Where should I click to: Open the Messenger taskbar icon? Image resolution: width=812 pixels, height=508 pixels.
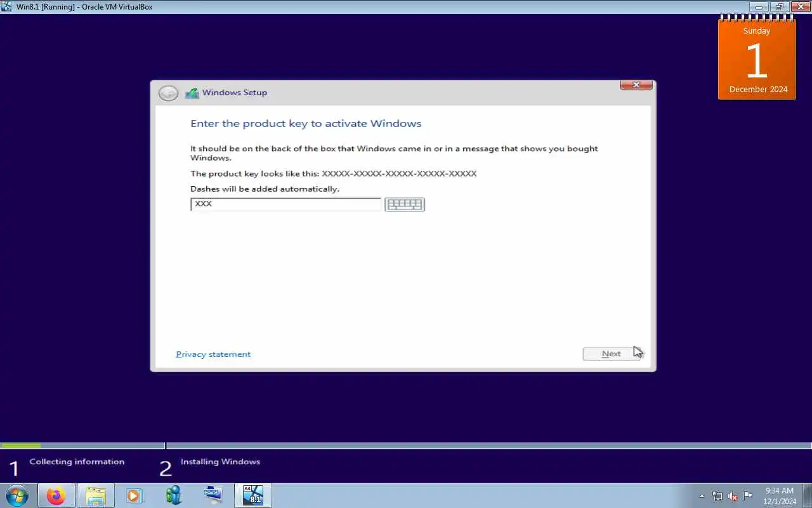coord(174,495)
